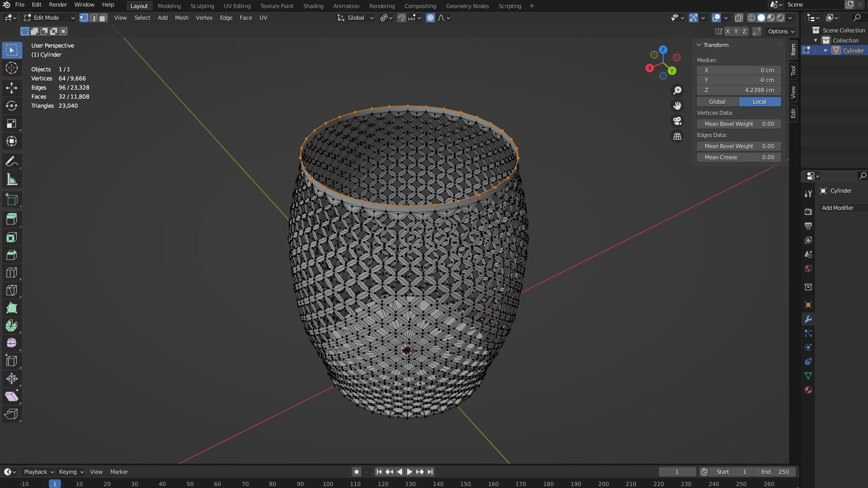Pick the Scale tool
Screen dimensions: 868x488
click(x=12, y=123)
